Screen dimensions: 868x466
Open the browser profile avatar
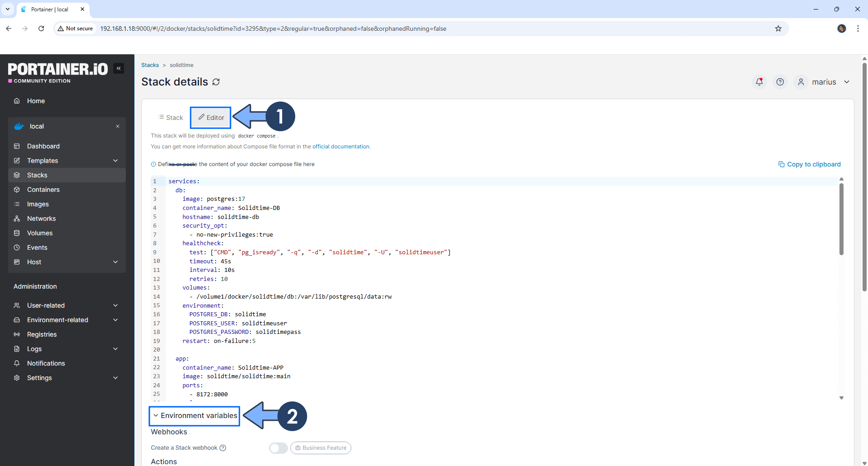[841, 29]
